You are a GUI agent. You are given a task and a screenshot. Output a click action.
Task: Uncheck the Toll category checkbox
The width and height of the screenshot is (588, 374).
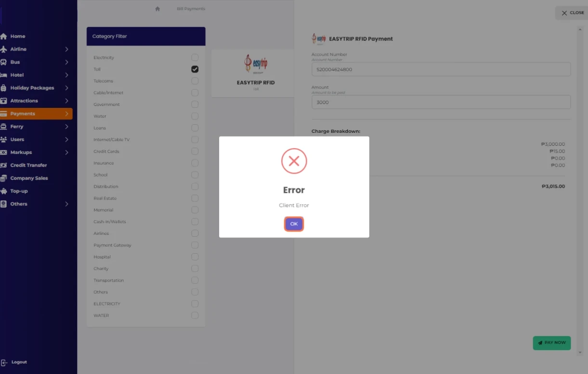[x=195, y=69]
